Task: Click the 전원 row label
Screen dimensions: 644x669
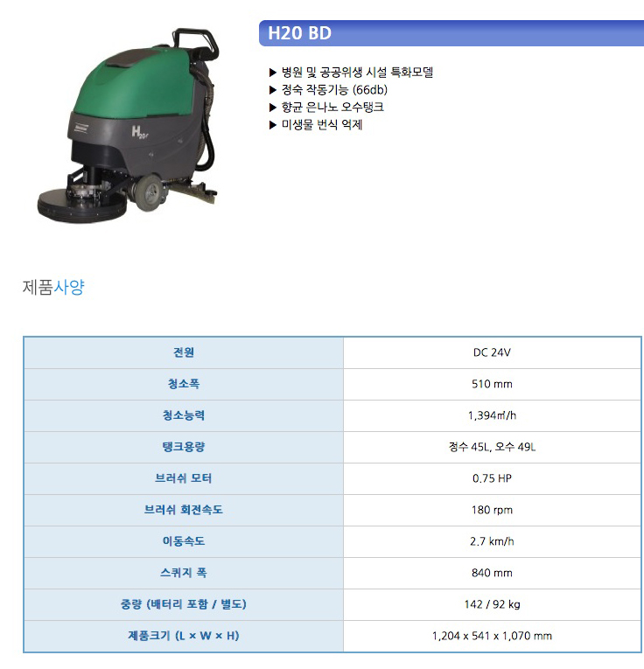Action: pyautogui.click(x=184, y=352)
